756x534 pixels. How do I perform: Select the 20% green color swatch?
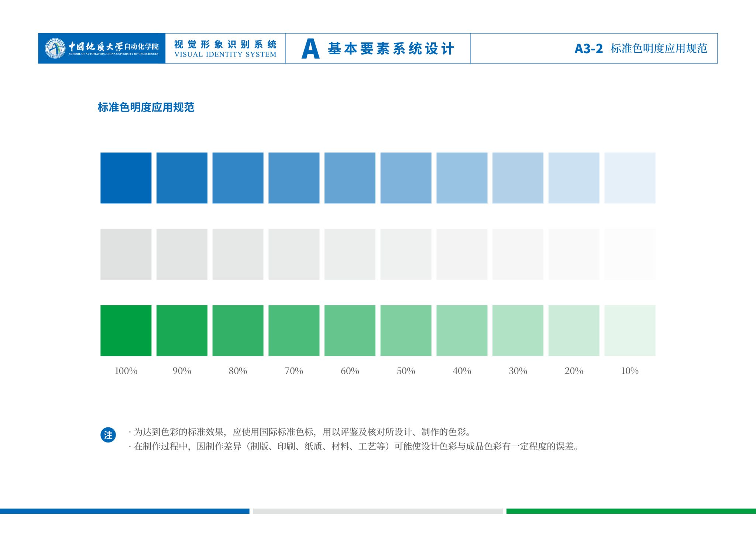pos(574,330)
